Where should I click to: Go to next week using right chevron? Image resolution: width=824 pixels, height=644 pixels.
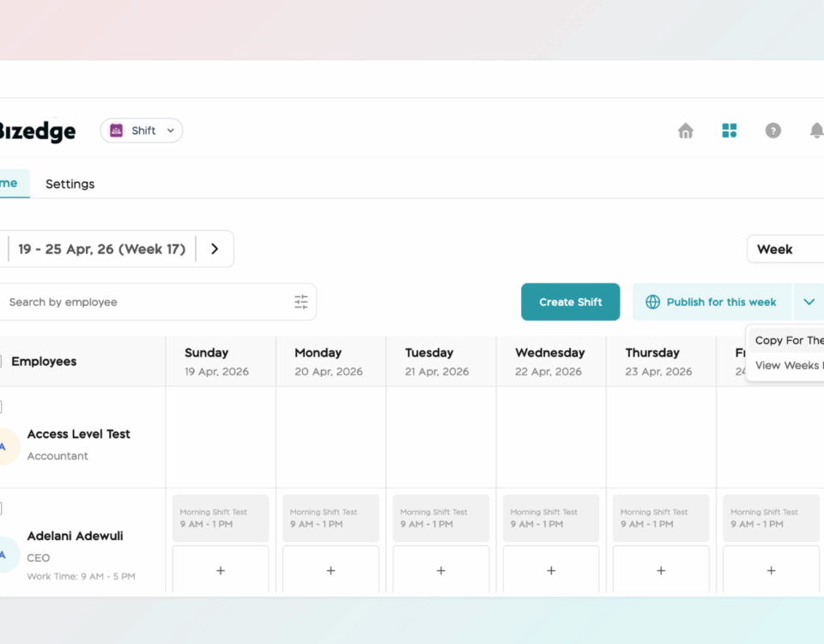click(215, 249)
